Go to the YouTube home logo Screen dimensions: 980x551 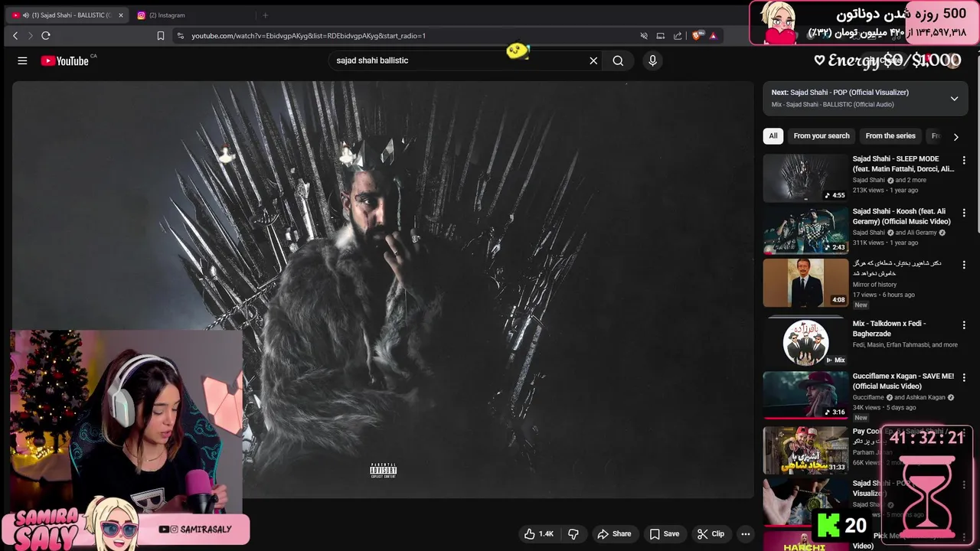click(65, 60)
